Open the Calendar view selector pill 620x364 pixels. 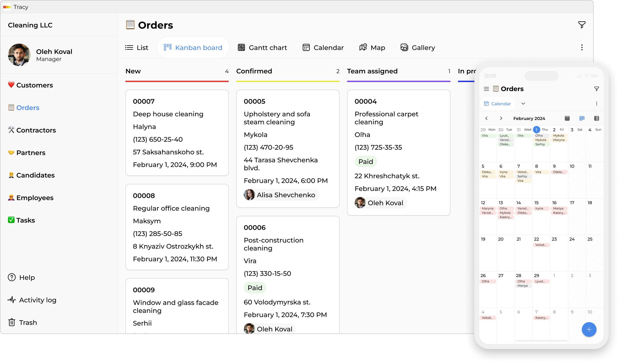(497, 103)
